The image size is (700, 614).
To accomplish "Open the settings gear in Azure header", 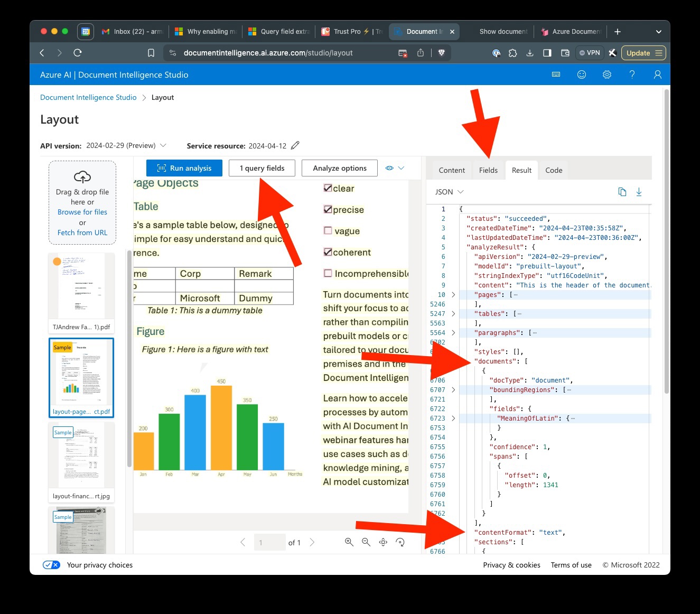I will (607, 75).
